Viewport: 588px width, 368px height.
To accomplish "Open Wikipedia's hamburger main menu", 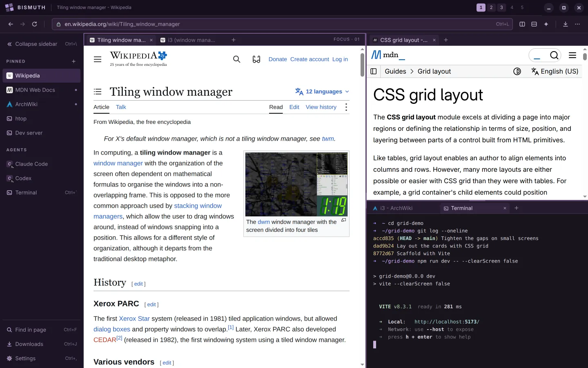I will tap(98, 59).
